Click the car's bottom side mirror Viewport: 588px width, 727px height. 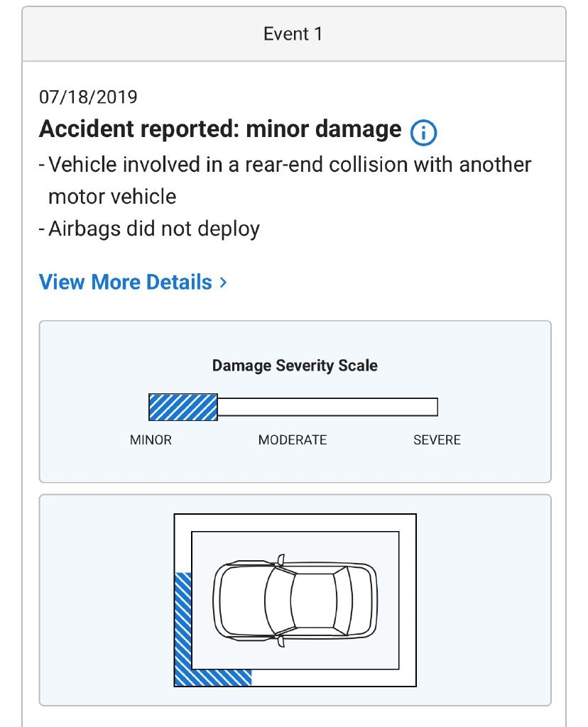point(281,640)
